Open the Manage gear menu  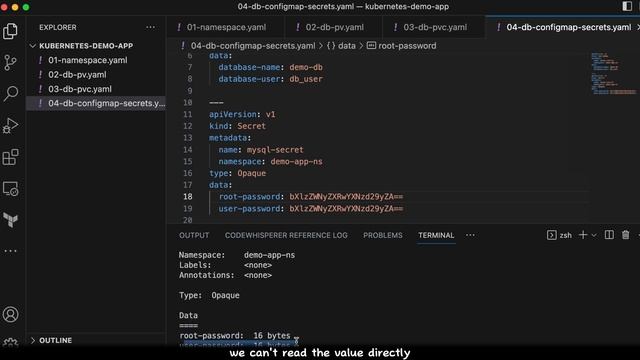pyautogui.click(x=11, y=342)
